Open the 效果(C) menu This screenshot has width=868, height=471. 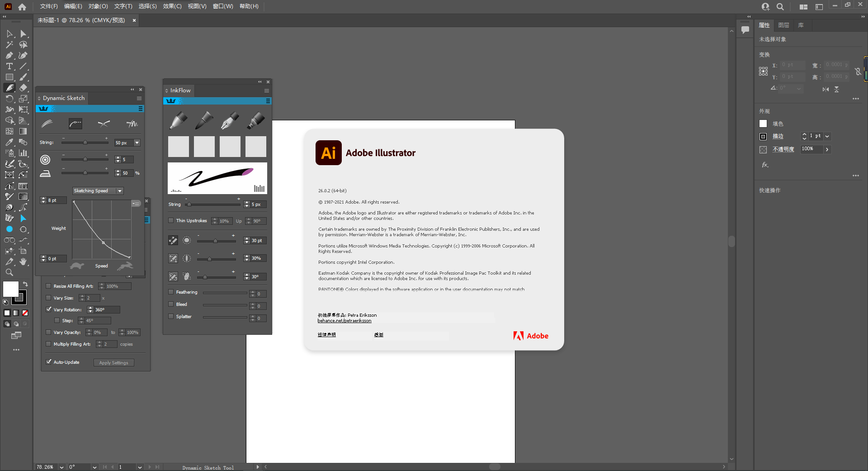[172, 6]
